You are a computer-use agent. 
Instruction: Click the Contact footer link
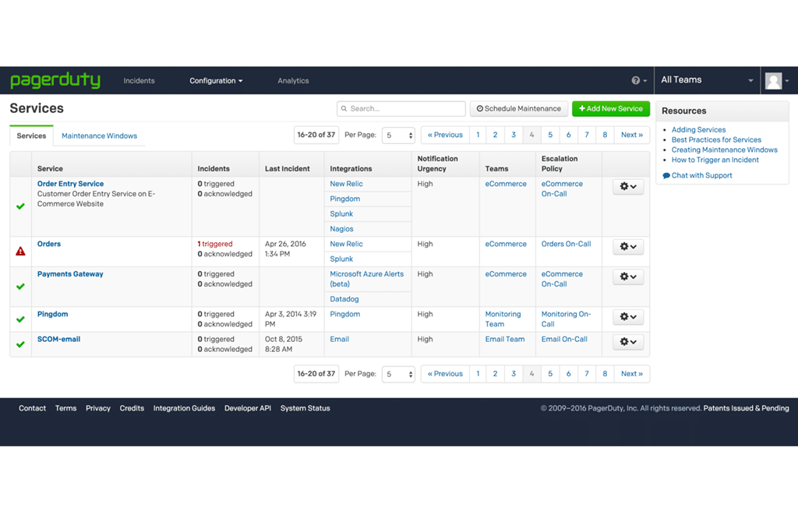coord(32,408)
